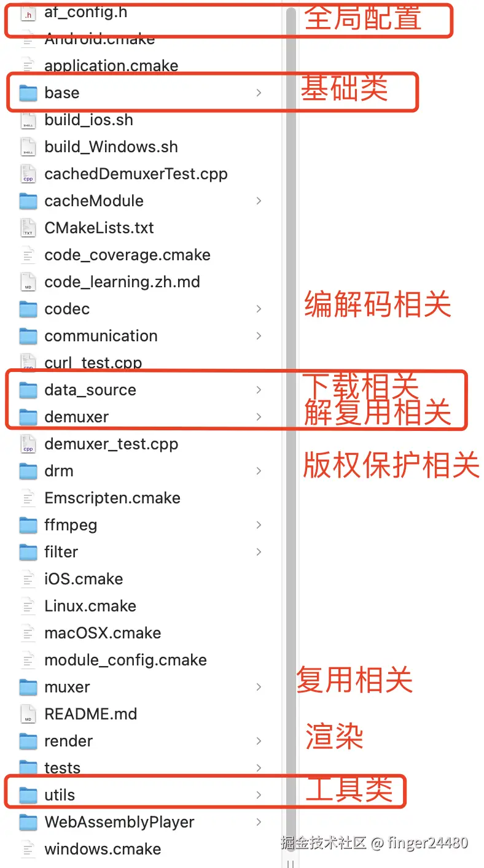484x868 pixels.
Task: Click the cachedDemuxerTest.cpp file icon
Action: 28,174
